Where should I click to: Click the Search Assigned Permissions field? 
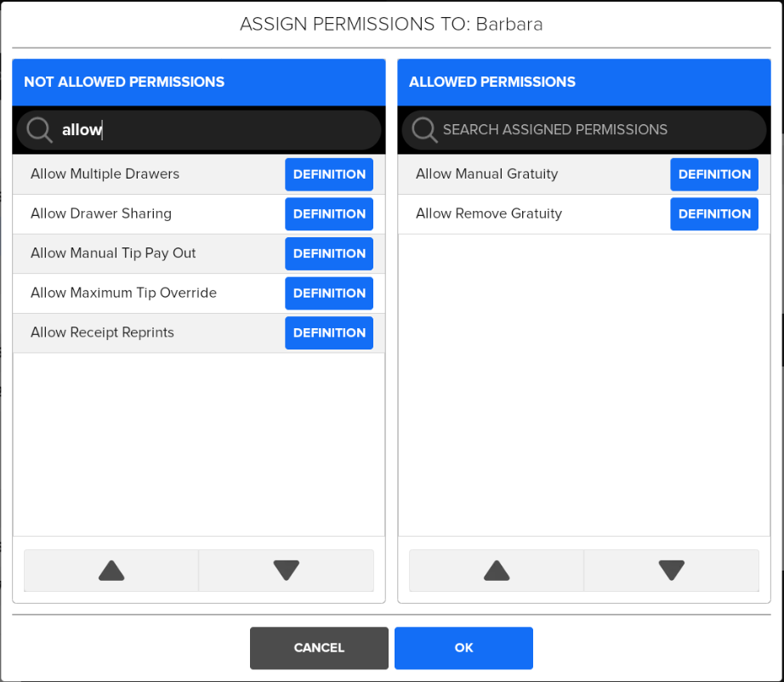pyautogui.click(x=584, y=130)
